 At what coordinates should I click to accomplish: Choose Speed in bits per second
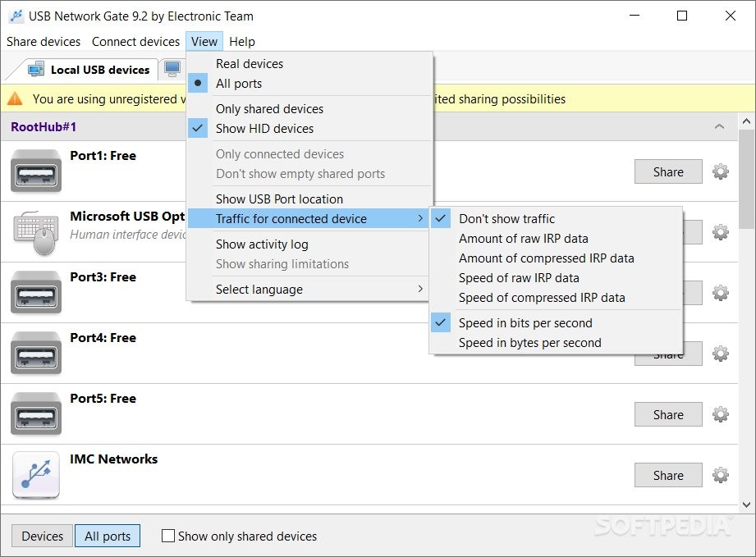(x=556, y=323)
